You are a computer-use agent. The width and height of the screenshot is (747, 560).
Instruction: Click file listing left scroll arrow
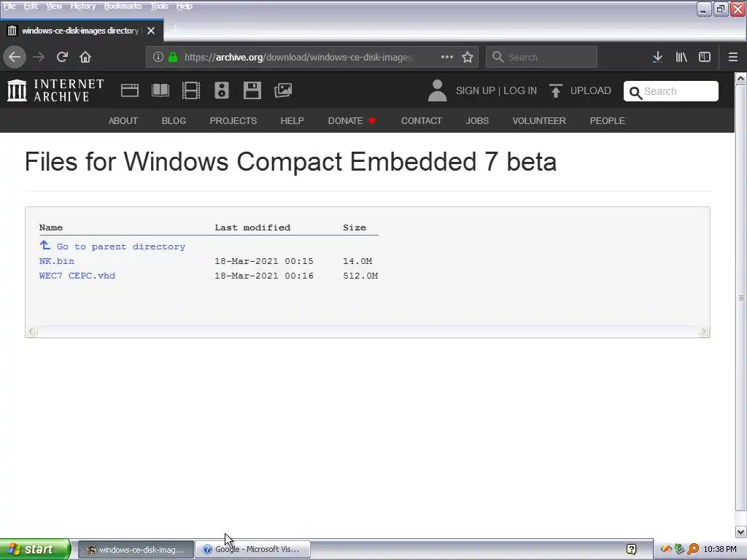click(31, 332)
